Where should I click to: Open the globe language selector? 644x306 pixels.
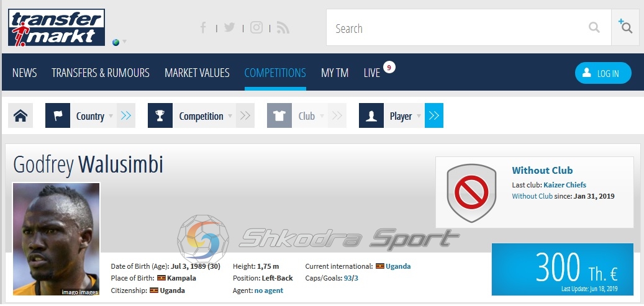(119, 42)
